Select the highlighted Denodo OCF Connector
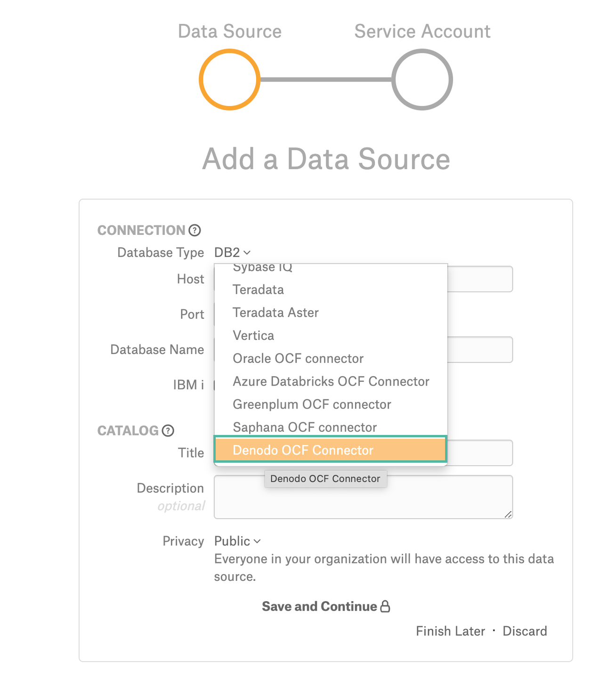Image resolution: width=616 pixels, height=683 pixels. tap(331, 450)
